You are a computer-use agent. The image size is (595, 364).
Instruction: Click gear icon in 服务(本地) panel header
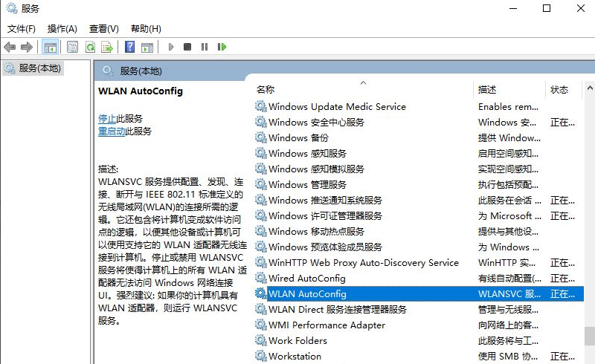click(108, 71)
